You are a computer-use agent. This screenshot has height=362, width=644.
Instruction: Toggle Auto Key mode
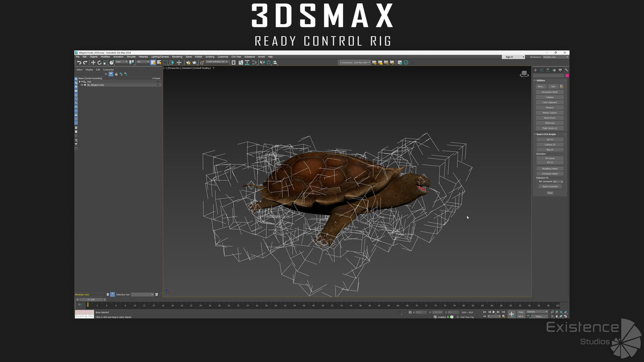521,312
